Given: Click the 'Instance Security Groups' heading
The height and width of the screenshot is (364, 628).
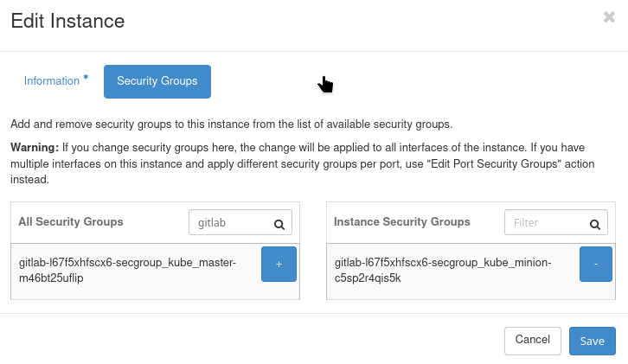Looking at the screenshot, I should pyautogui.click(x=401, y=222).
